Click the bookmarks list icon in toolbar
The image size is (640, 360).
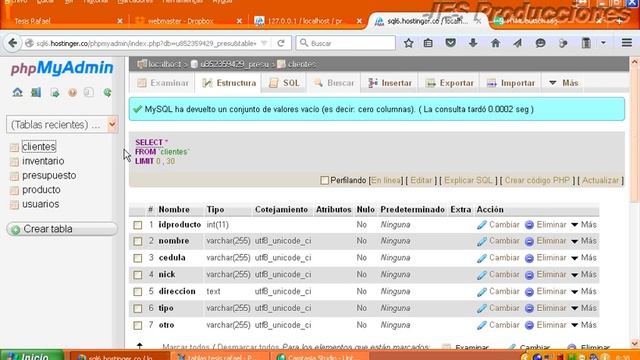pos(428,43)
